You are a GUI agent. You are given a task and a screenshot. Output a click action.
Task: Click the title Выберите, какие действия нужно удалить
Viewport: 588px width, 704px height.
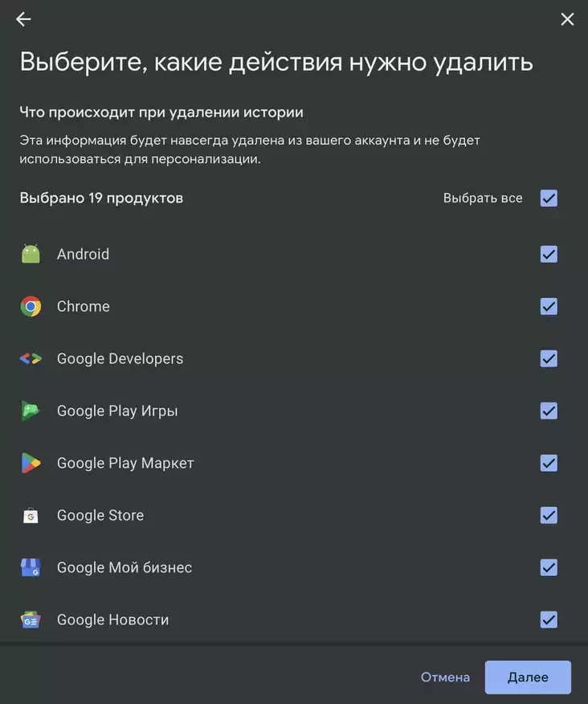coord(276,62)
